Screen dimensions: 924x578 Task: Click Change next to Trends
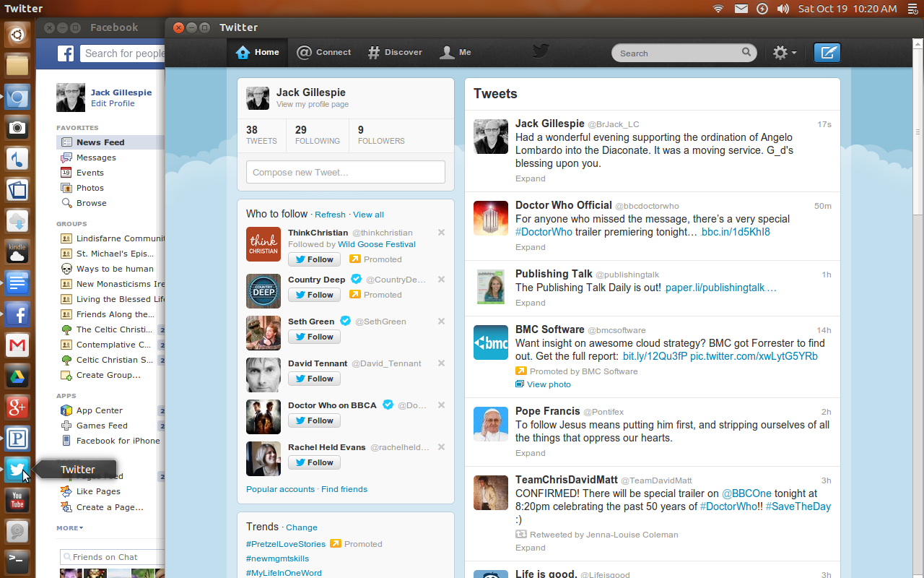pos(301,527)
